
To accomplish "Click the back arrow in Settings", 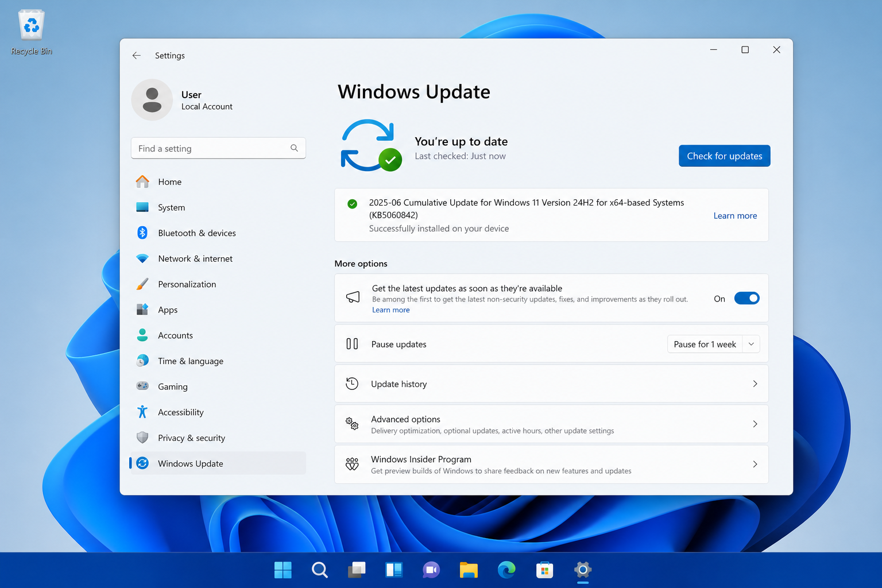I will 137,56.
